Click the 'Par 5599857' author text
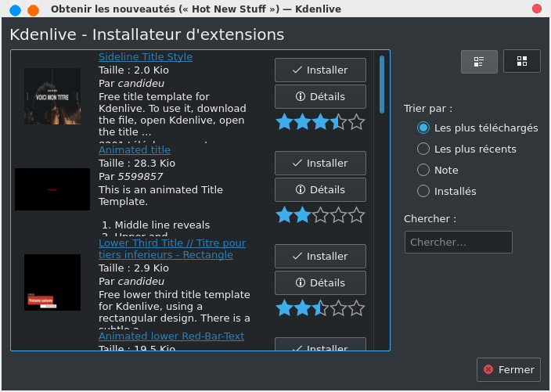The height and width of the screenshot is (392, 551). pyautogui.click(x=131, y=176)
